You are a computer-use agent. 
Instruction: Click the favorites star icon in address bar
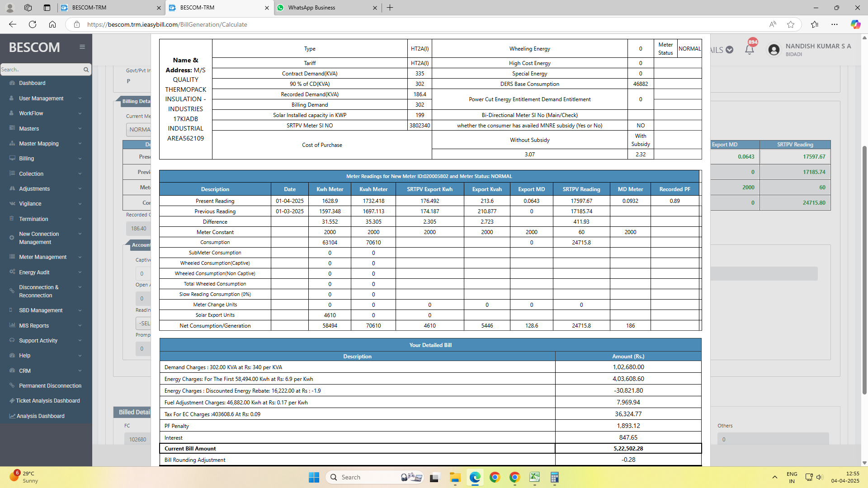pos(791,24)
